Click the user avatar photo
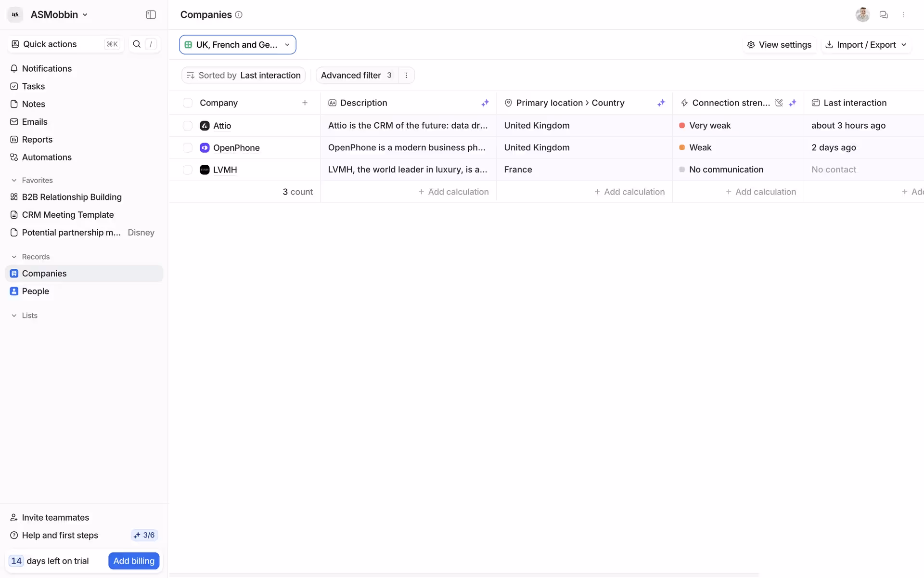Screen dimensions: 924x578 tap(862, 15)
